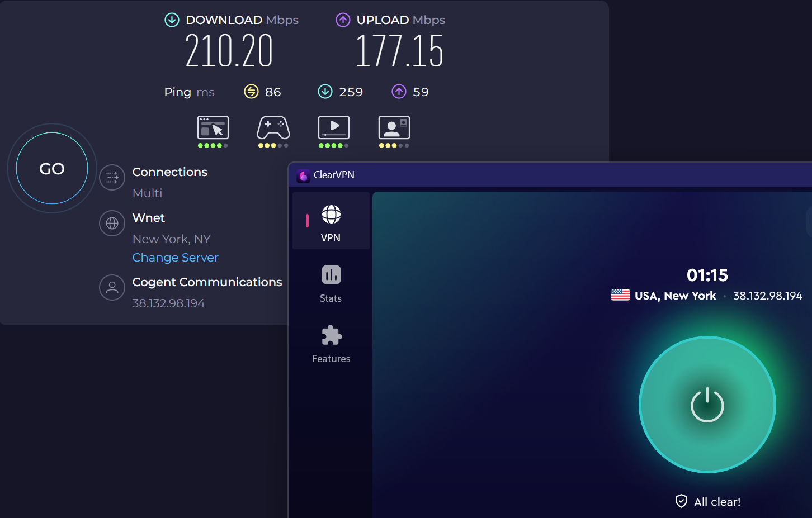Toggle the VPN power button off
The width and height of the screenshot is (812, 518).
coord(707,405)
